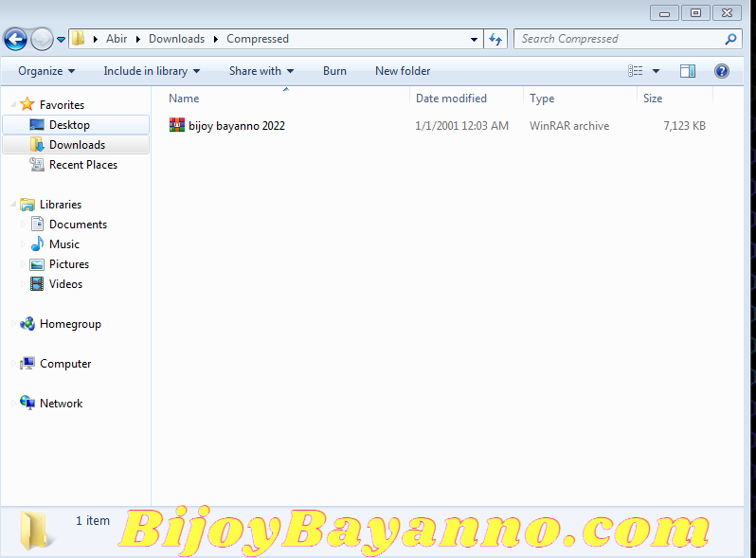Select Compressed in the address path

[x=258, y=39]
